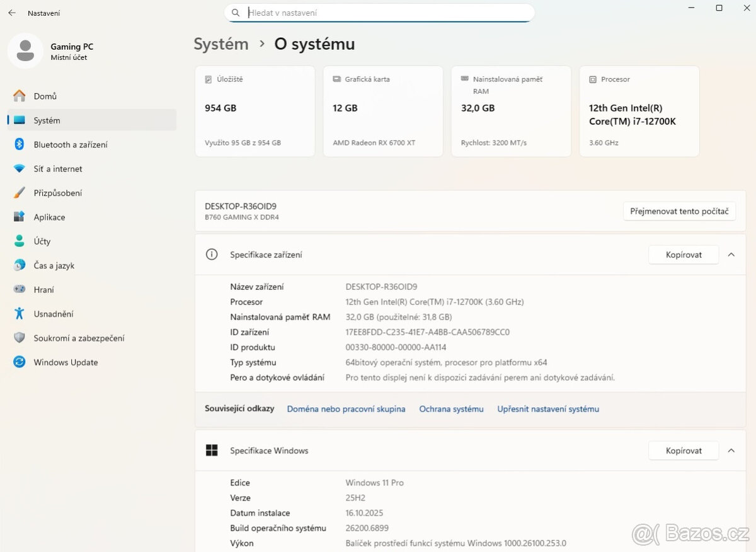Open Hraní gaming settings
This screenshot has height=552, width=756.
click(x=43, y=289)
